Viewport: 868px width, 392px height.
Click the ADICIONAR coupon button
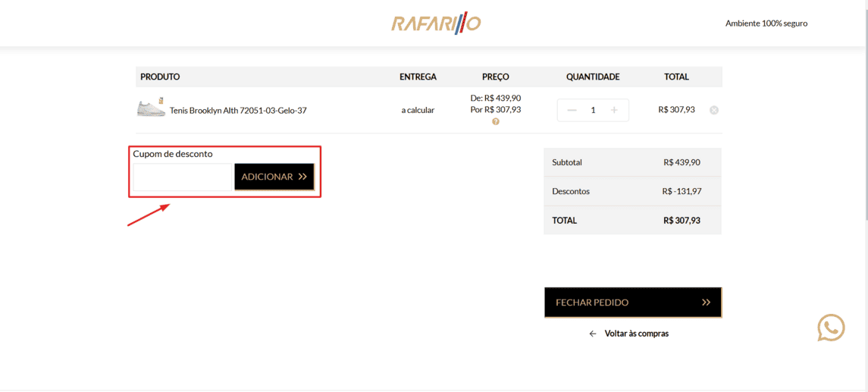pyautogui.click(x=274, y=177)
